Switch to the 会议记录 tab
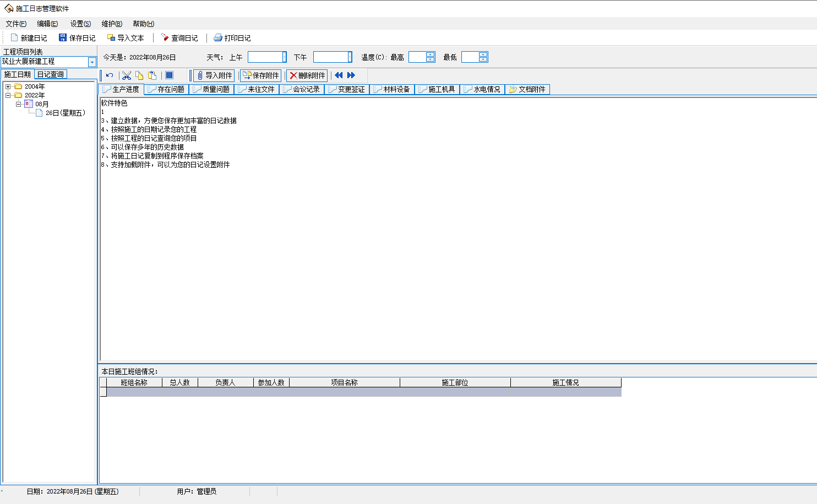 (x=302, y=89)
